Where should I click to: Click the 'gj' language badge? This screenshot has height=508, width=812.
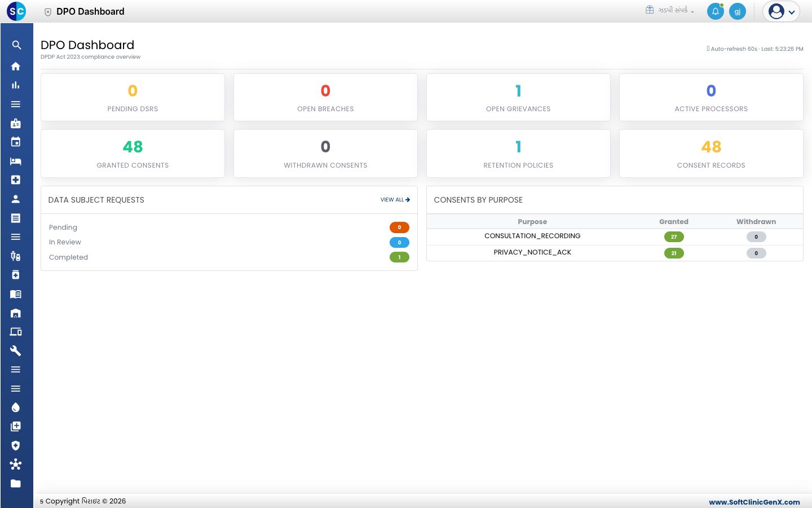738,11
